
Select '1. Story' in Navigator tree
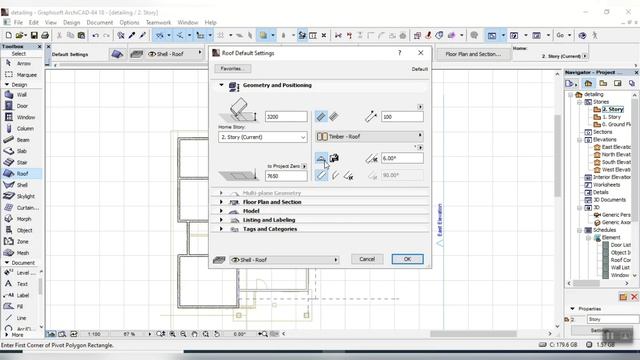coord(611,117)
